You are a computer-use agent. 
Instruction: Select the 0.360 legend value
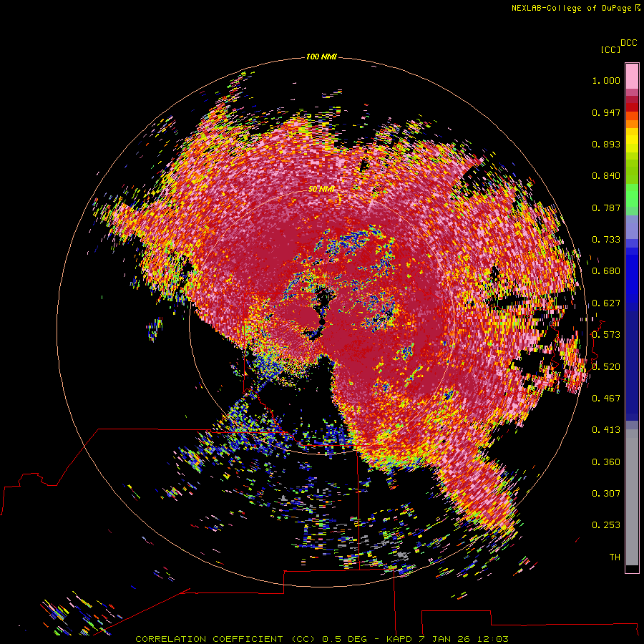(606, 462)
